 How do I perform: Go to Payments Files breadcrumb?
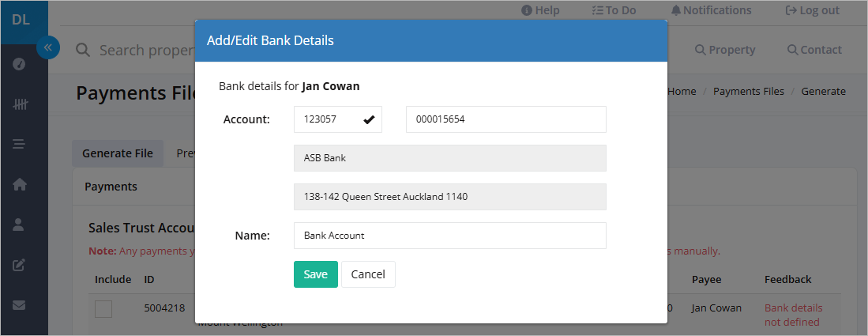(749, 92)
